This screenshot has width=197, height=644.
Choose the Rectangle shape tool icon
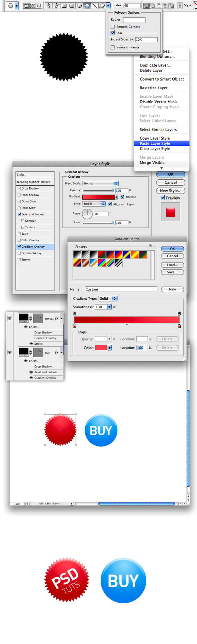(64, 5)
